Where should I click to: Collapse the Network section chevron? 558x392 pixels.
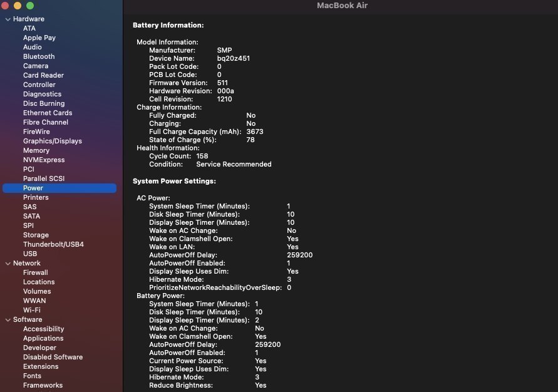pos(8,264)
